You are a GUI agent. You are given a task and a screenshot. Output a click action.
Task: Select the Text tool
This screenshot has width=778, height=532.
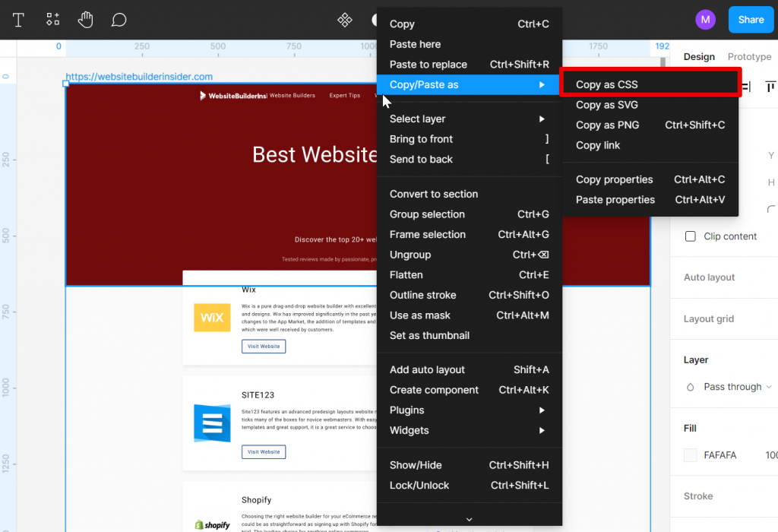(x=17, y=19)
